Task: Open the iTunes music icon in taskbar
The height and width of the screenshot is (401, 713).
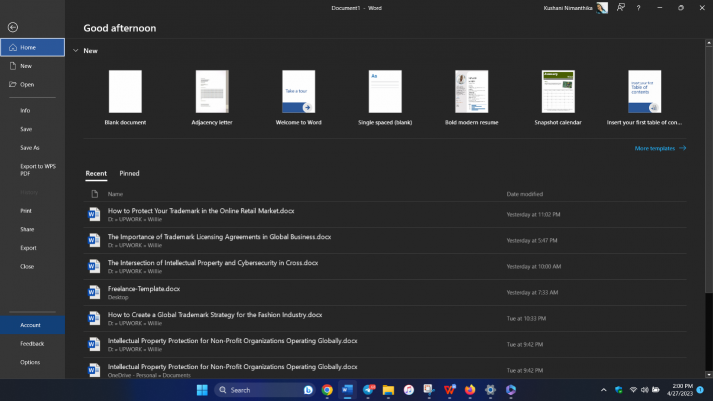Action: click(x=409, y=390)
